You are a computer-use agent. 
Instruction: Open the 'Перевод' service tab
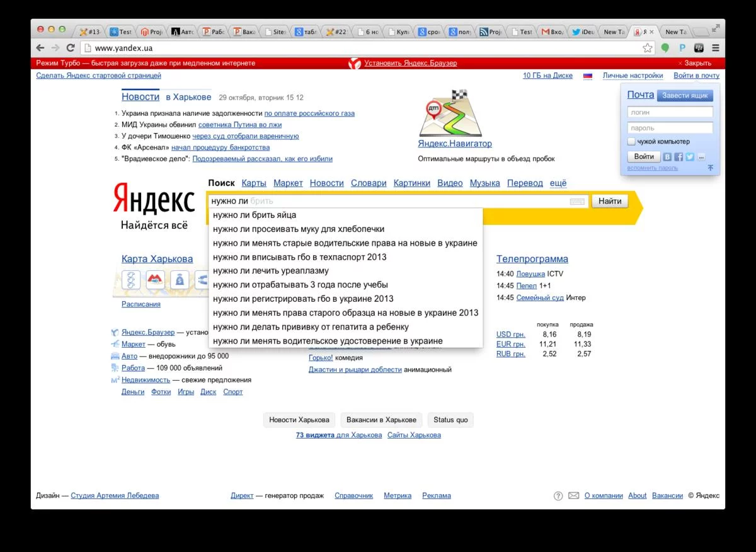525,183
